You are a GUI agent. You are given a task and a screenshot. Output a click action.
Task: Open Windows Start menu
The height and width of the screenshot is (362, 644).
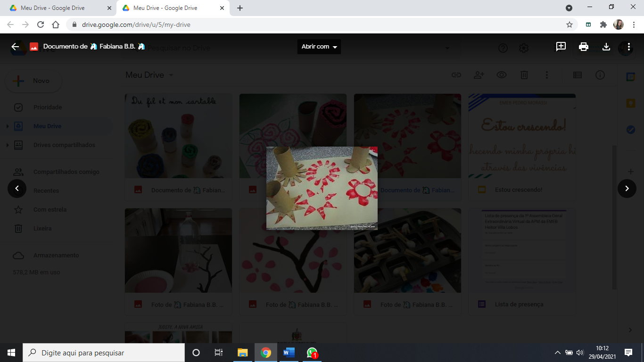click(x=11, y=353)
